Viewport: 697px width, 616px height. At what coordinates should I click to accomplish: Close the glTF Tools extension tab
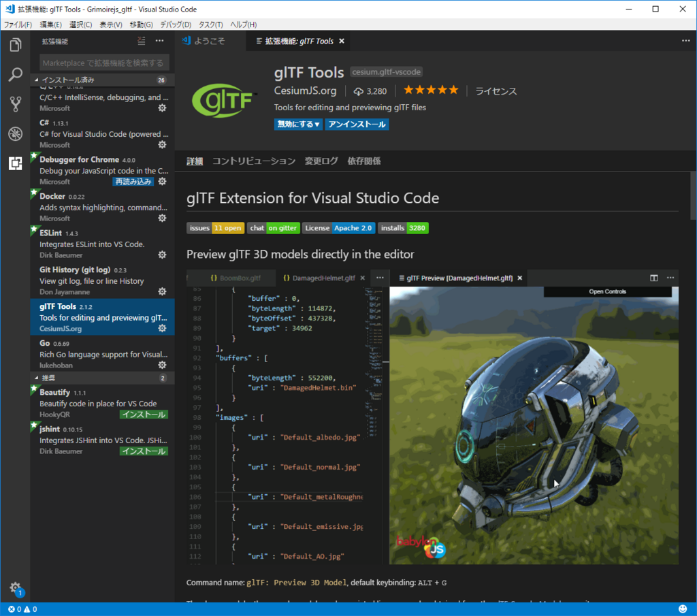coord(342,41)
